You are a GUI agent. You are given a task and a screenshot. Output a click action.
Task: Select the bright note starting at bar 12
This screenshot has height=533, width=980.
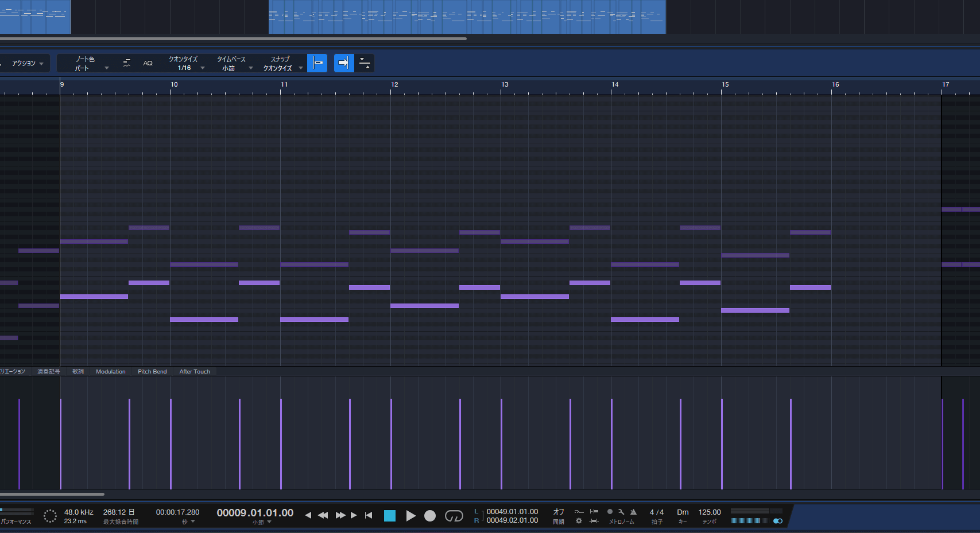tap(424, 306)
